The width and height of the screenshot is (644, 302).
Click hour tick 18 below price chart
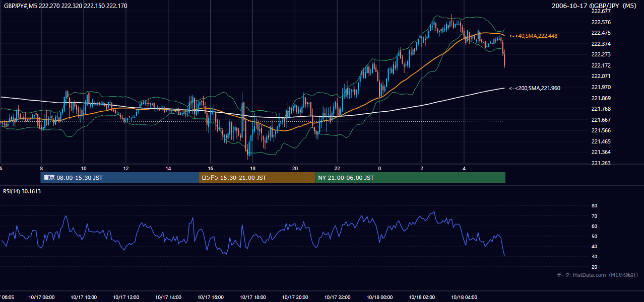click(253, 168)
